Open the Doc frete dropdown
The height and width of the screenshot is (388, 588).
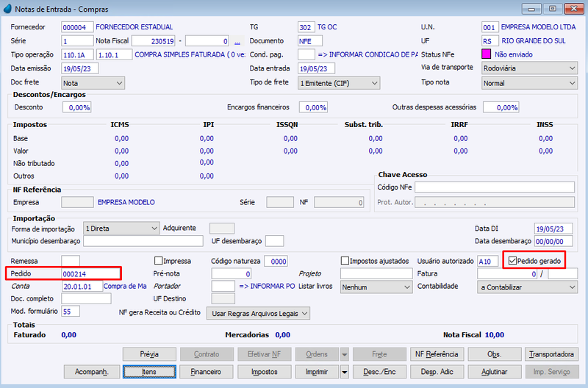tap(93, 83)
